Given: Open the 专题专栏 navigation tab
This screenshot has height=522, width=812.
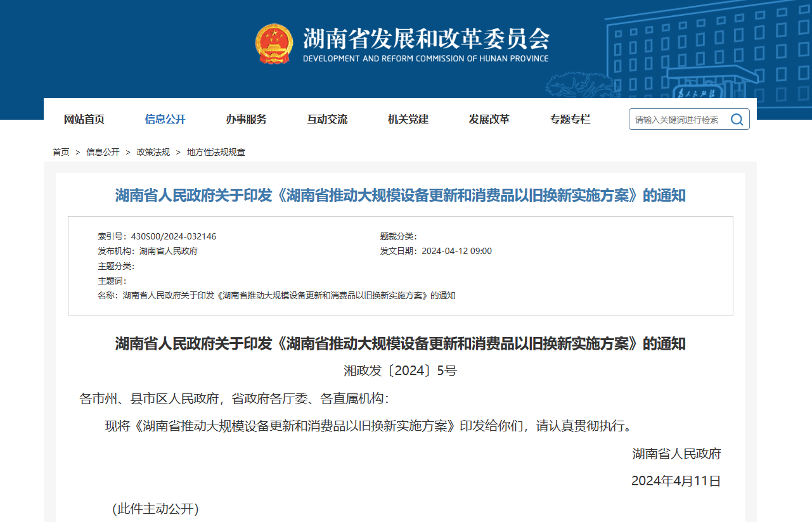Looking at the screenshot, I should (x=570, y=119).
